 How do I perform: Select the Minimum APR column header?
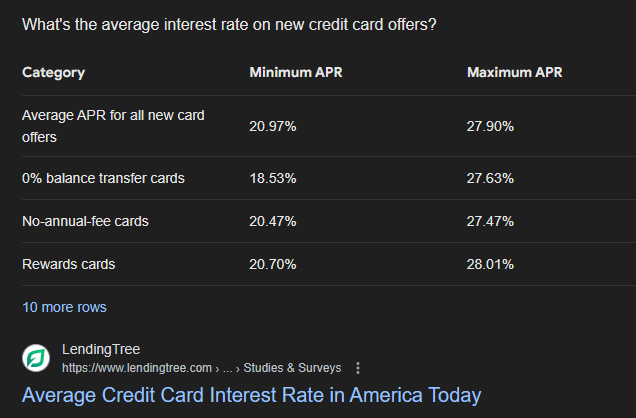[296, 72]
